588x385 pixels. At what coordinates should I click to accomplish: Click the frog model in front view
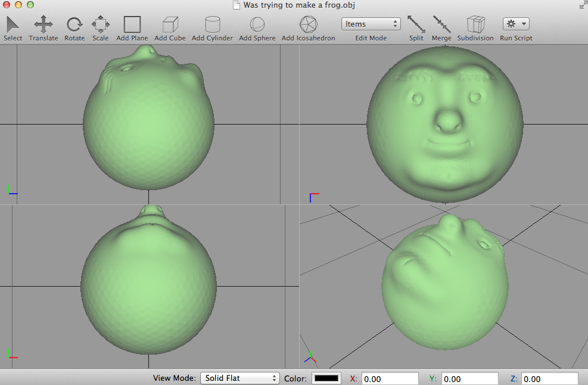[445, 124]
